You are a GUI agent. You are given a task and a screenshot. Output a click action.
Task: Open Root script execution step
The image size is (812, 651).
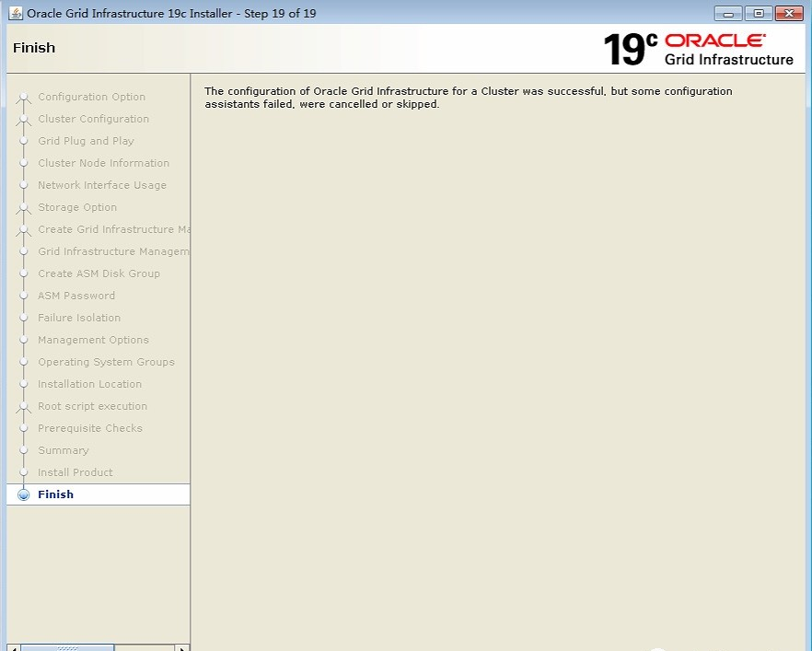pyautogui.click(x=92, y=406)
